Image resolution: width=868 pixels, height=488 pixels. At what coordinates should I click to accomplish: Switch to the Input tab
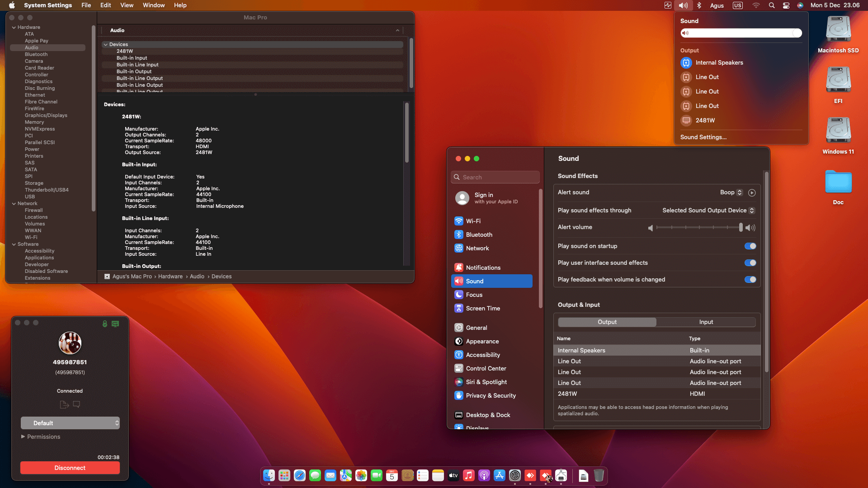(x=706, y=322)
